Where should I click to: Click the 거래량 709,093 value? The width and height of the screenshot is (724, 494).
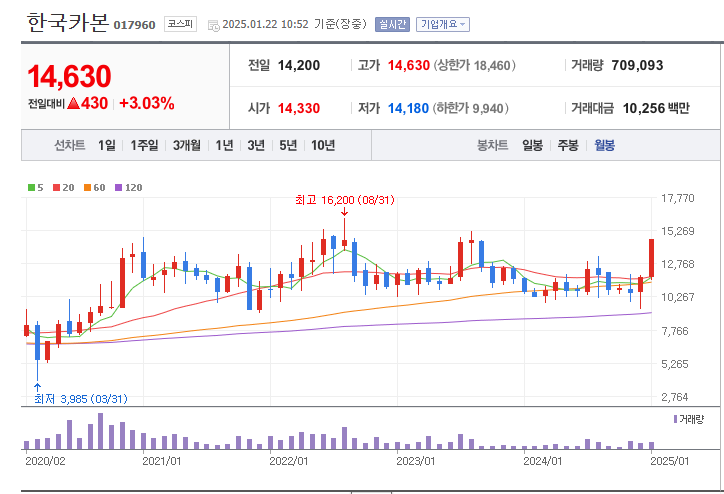[637, 65]
